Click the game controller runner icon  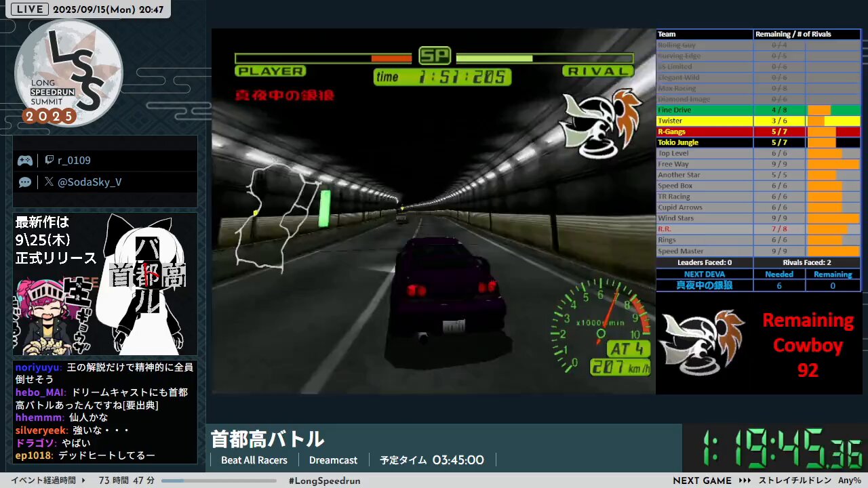[25, 161]
